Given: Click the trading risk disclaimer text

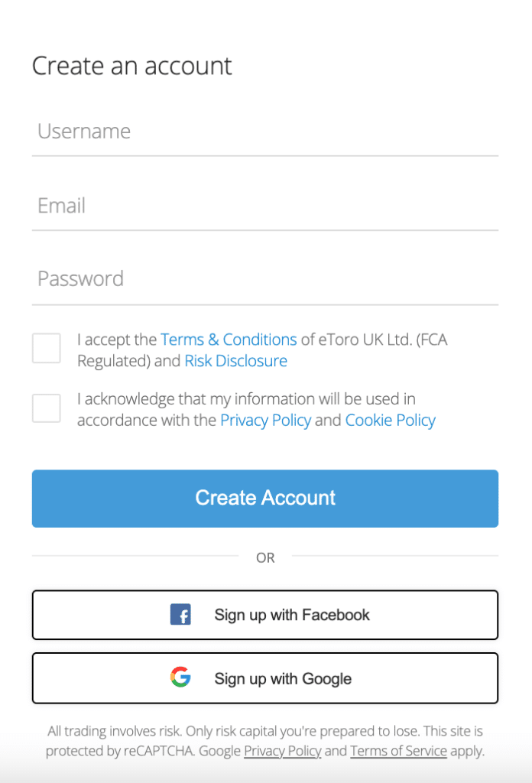Looking at the screenshot, I should pos(264,731).
